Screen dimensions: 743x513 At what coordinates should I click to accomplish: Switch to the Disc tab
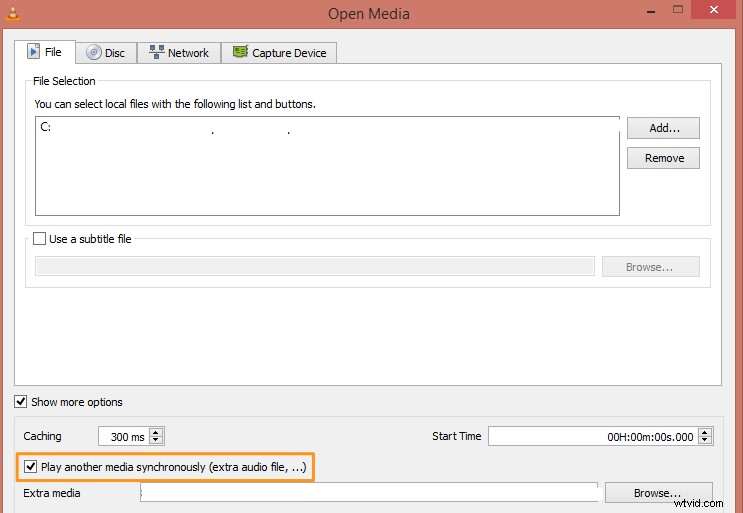click(x=106, y=53)
